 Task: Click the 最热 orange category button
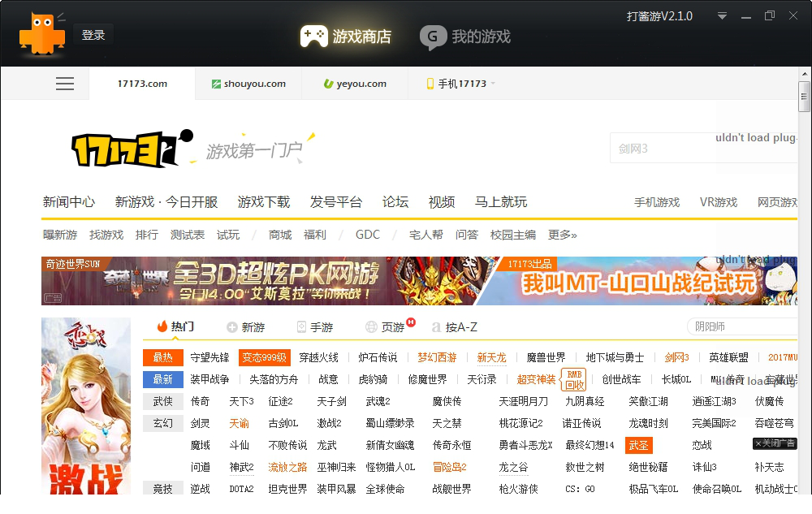point(163,357)
